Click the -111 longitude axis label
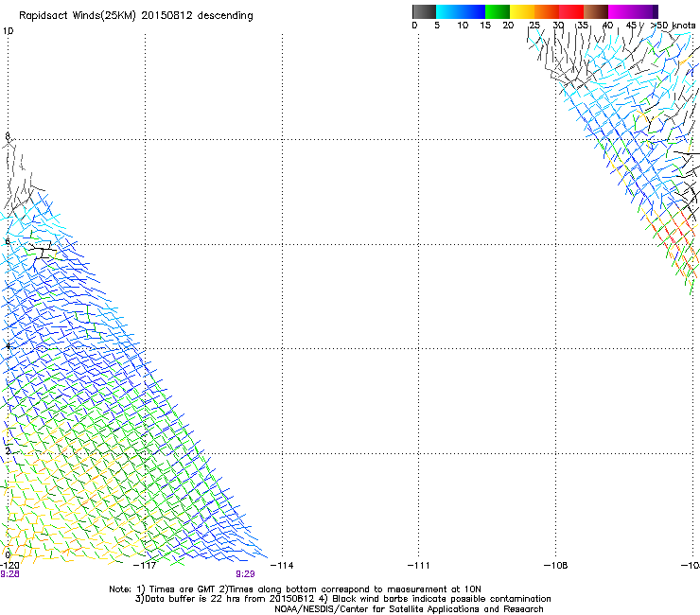The width and height of the screenshot is (700, 615). click(419, 566)
